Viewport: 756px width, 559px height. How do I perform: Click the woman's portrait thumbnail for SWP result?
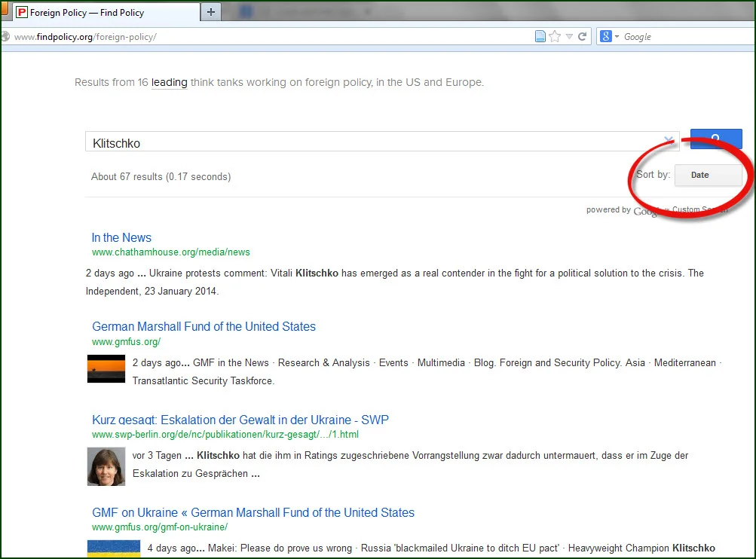106,466
